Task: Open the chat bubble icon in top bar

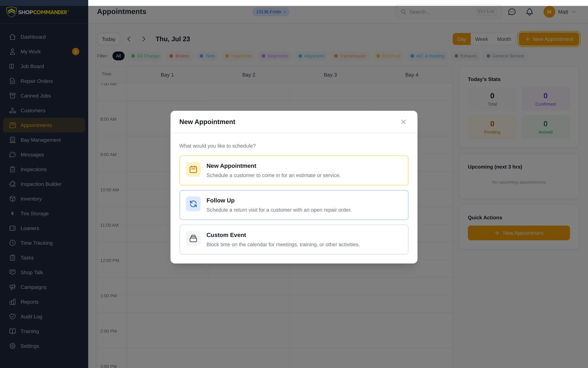Action: tap(512, 12)
